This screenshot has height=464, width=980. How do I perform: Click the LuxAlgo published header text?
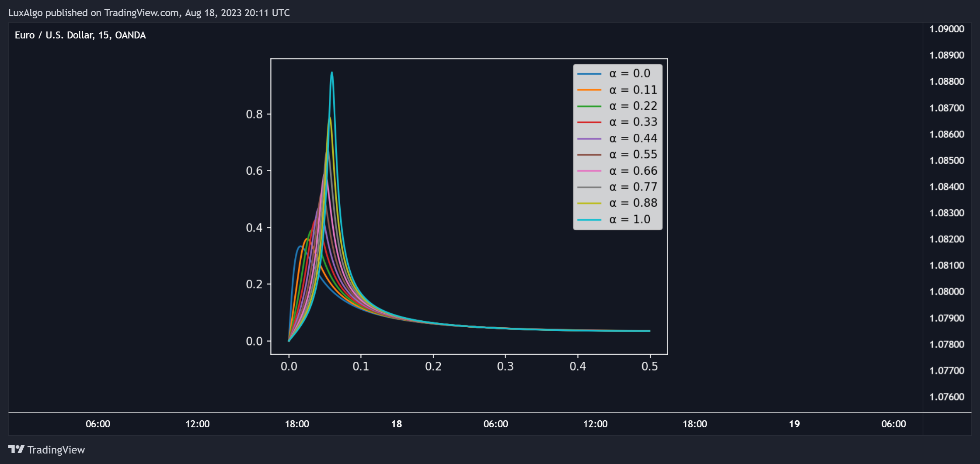point(149,13)
